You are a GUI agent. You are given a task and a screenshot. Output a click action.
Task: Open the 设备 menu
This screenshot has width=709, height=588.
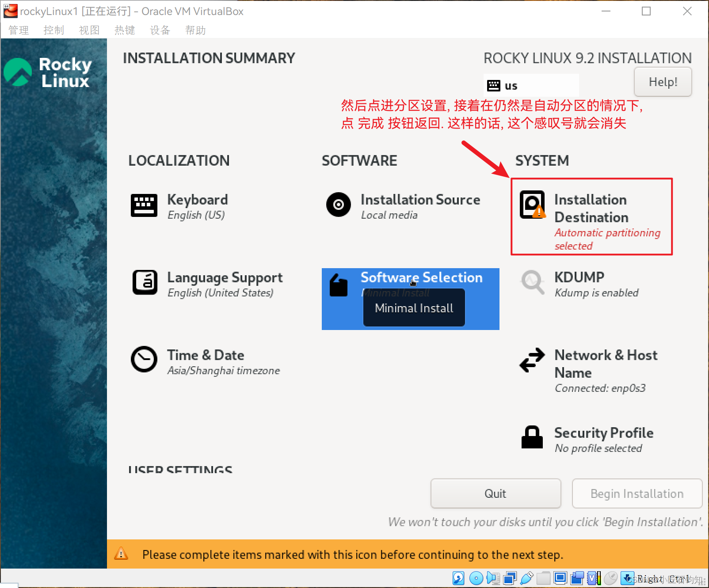click(x=160, y=30)
